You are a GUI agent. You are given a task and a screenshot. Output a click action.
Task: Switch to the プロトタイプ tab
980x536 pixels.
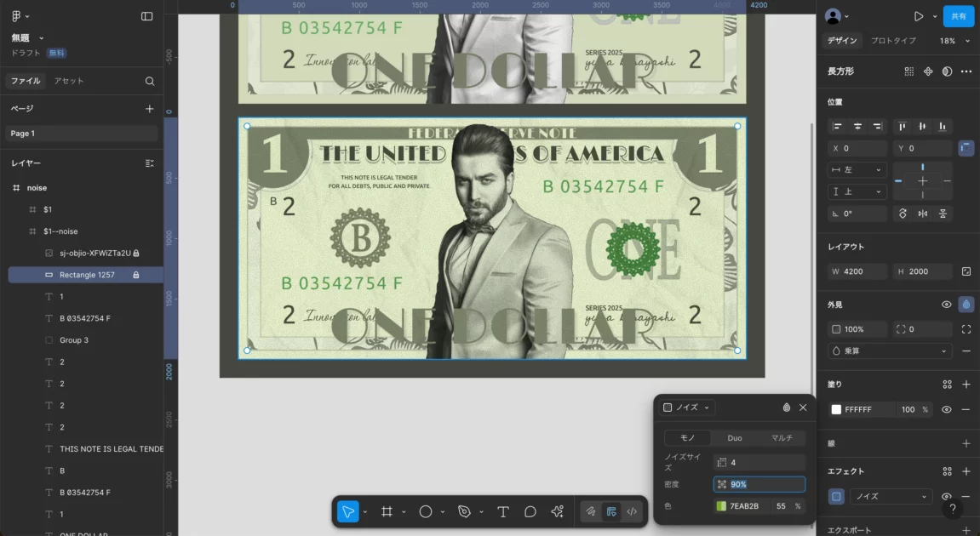click(893, 41)
